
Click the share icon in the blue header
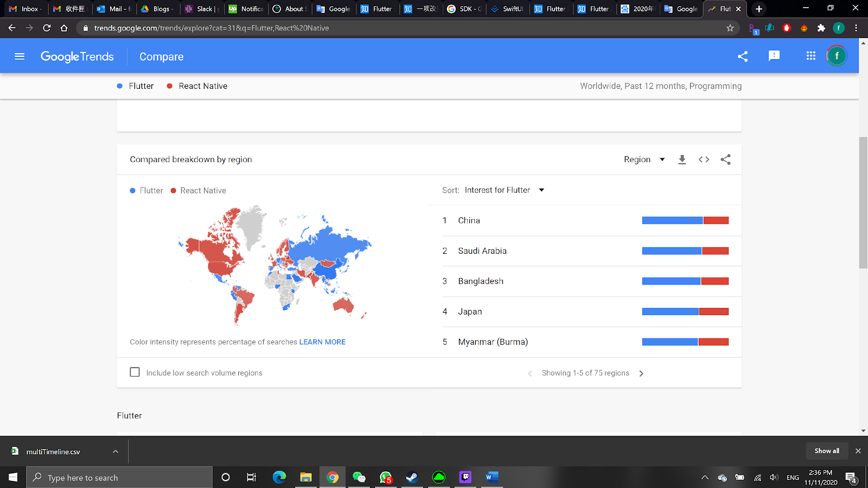[743, 56]
